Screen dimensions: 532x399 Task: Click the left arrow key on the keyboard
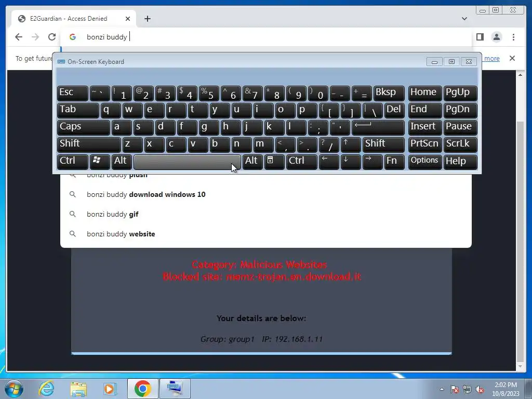click(x=329, y=162)
